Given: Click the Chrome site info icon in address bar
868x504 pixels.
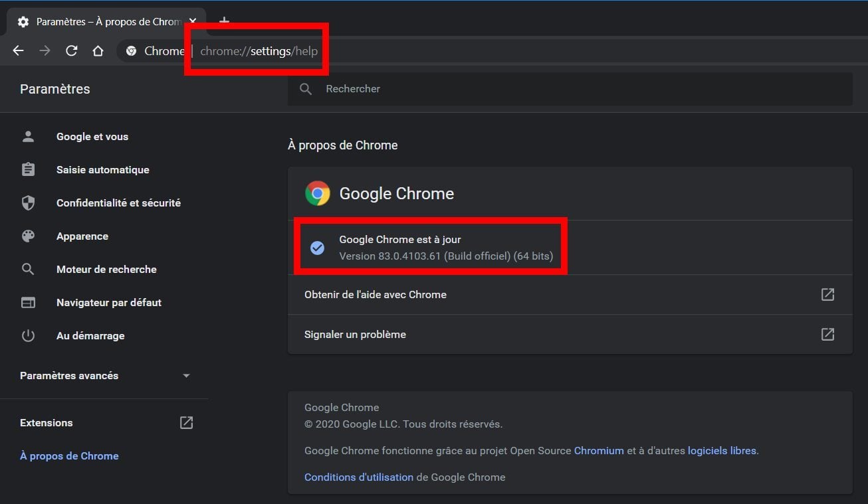Looking at the screenshot, I should pyautogui.click(x=131, y=51).
